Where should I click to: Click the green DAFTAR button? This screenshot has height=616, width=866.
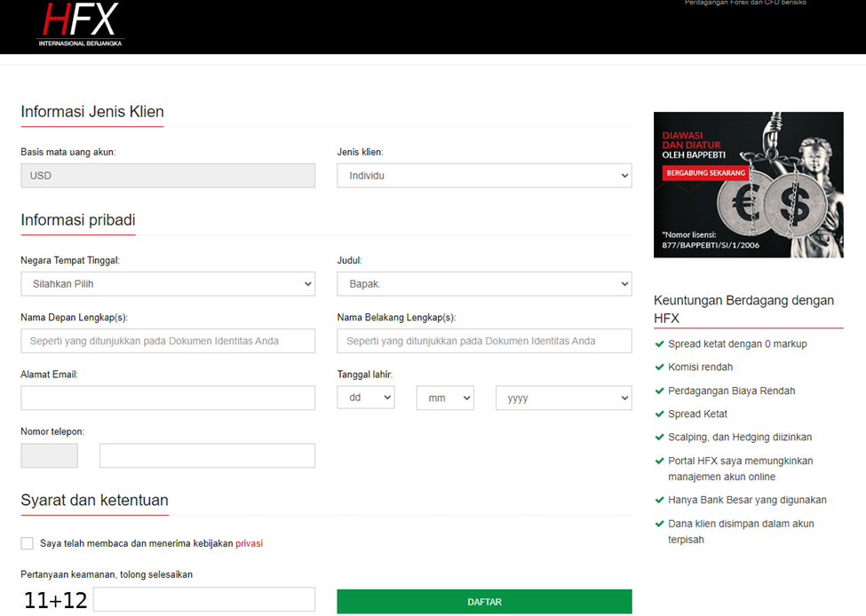pos(484,602)
